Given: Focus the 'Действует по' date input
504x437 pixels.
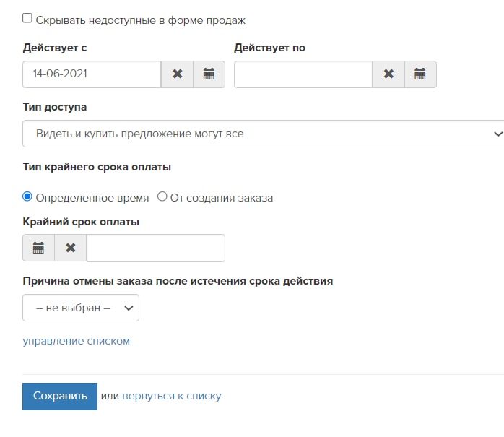Looking at the screenshot, I should point(303,74).
